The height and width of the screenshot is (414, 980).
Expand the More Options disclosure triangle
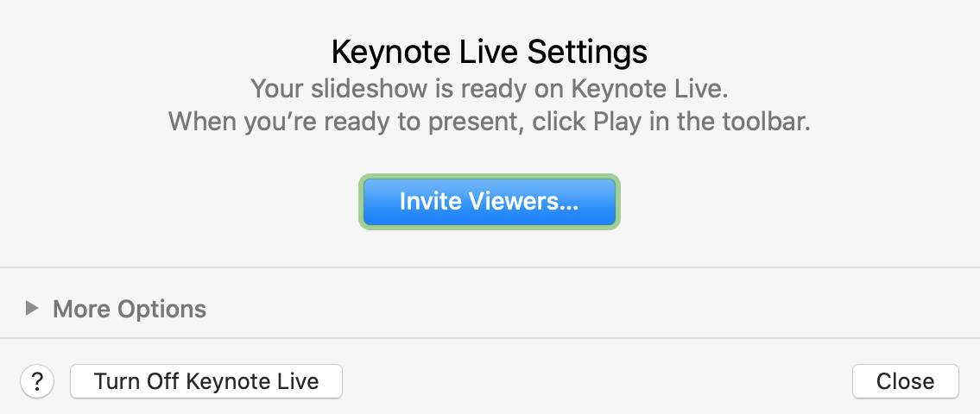pyautogui.click(x=32, y=308)
